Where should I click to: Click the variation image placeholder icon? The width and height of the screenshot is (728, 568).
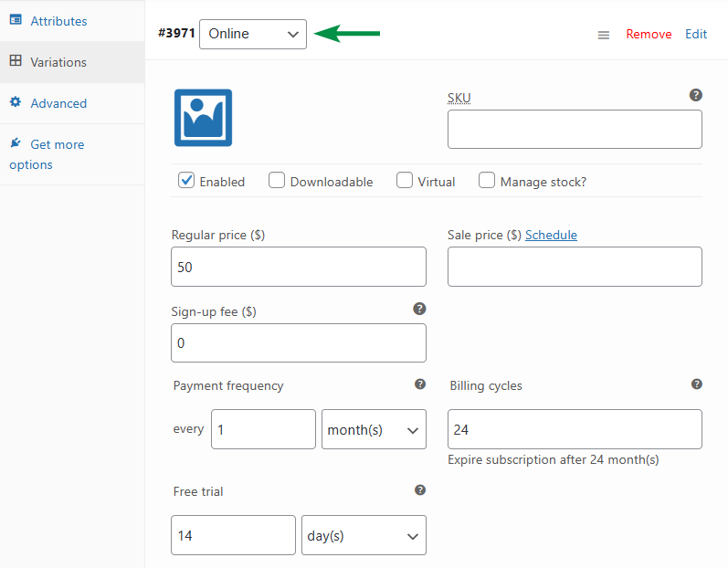(203, 118)
